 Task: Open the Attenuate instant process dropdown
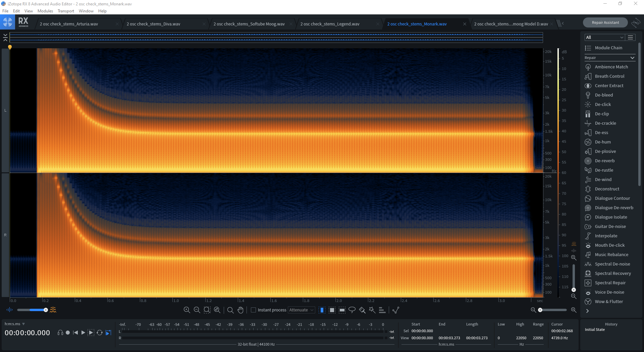pos(302,310)
